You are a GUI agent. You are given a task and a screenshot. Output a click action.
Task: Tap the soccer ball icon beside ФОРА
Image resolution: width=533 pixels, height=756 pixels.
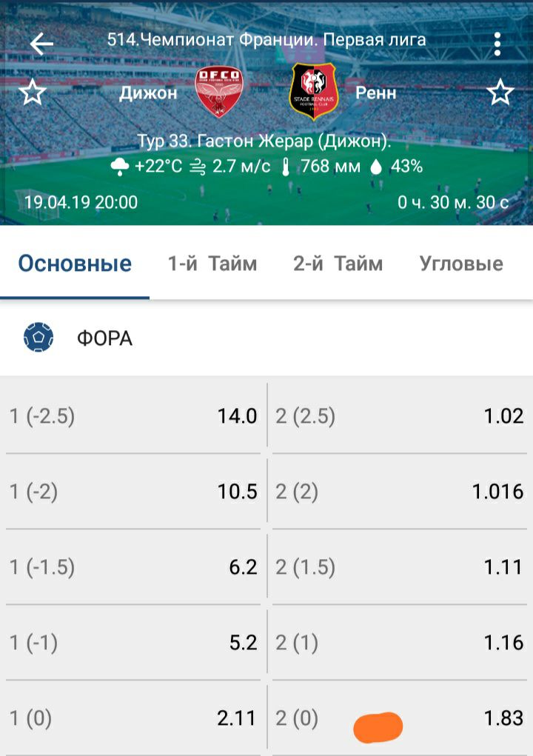click(38, 338)
